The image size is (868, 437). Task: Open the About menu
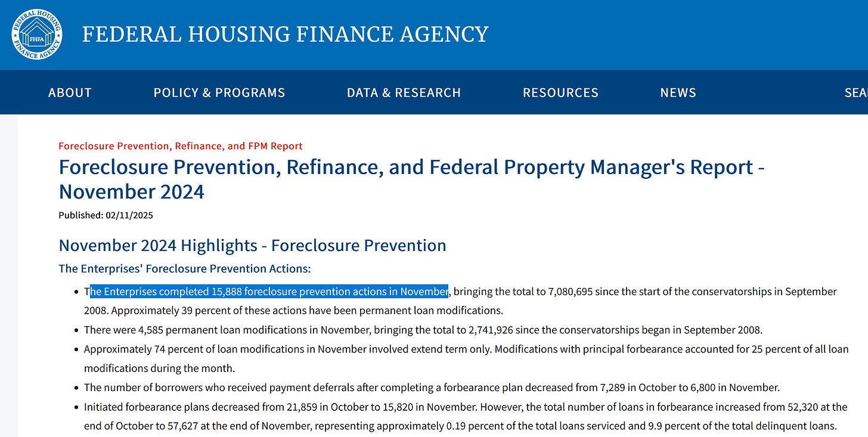tap(70, 92)
